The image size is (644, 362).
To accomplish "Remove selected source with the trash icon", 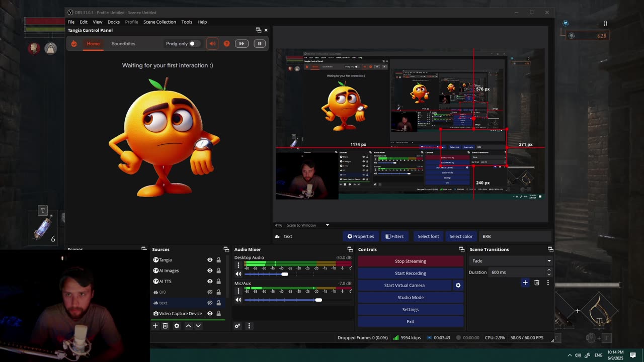I will (x=165, y=326).
